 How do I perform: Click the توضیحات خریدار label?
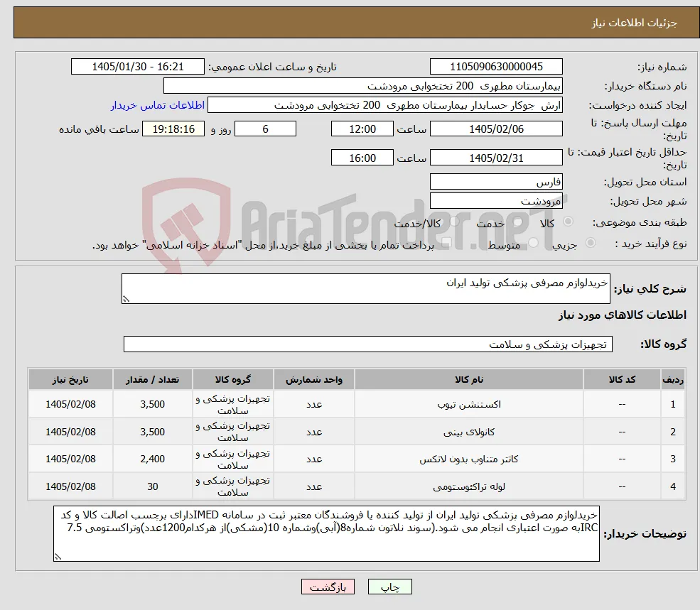645,534
